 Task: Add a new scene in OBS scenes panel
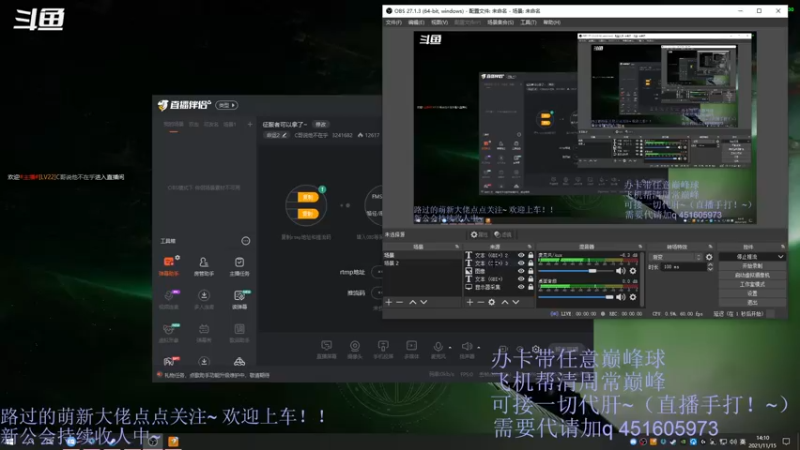tap(389, 303)
